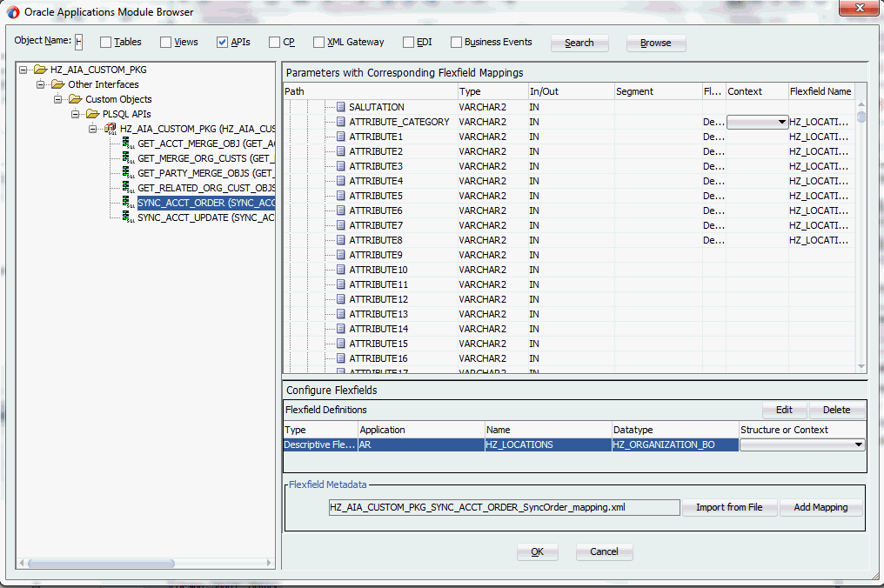Click the flexfield metadata file name field

(x=504, y=507)
